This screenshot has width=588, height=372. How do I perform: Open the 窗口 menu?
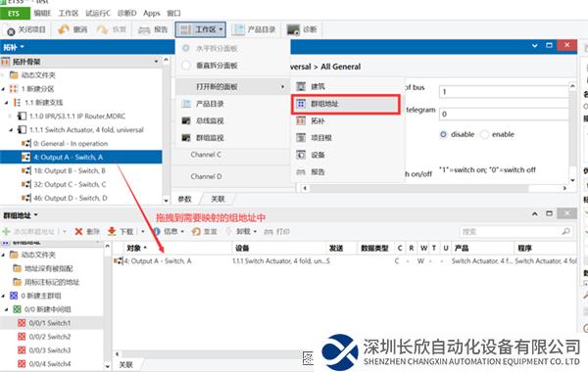(173, 14)
